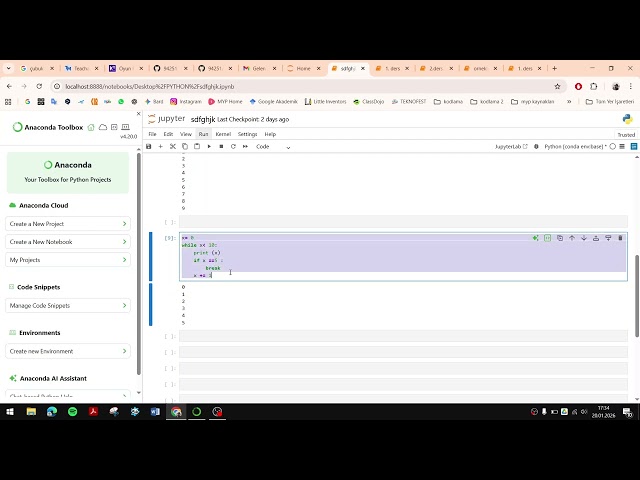Open the Windows Start menu
Image resolution: width=640 pixels, height=480 pixels.
click(x=10, y=412)
